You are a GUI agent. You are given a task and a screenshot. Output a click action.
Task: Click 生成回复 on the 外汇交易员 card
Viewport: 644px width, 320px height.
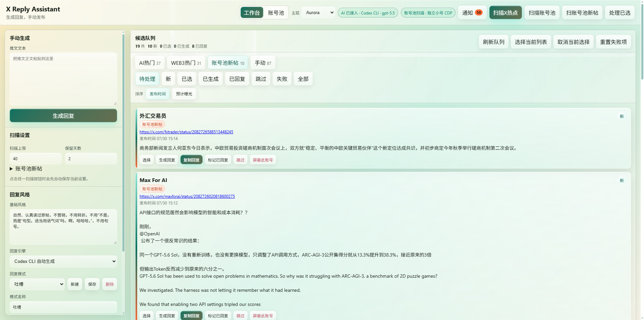pyautogui.click(x=167, y=160)
